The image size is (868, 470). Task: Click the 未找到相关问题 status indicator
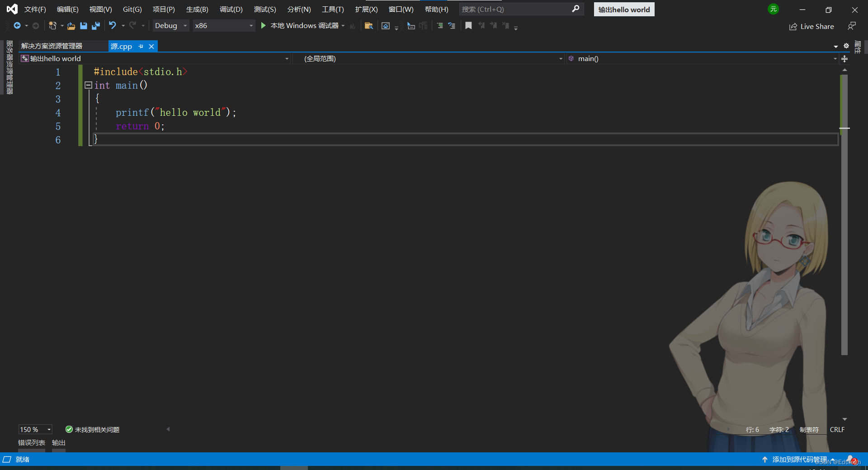click(x=93, y=429)
